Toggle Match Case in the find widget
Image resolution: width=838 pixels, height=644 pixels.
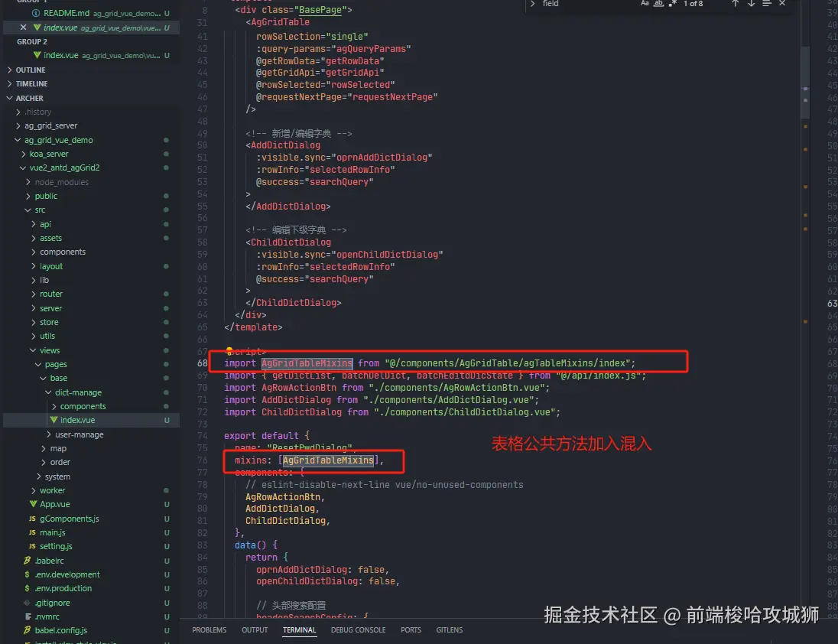click(645, 3)
